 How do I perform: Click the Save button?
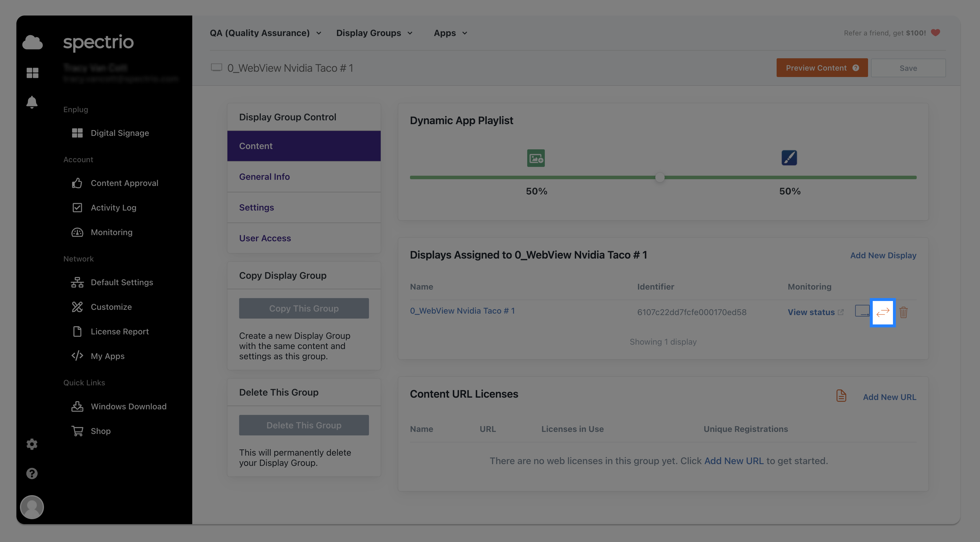click(908, 68)
